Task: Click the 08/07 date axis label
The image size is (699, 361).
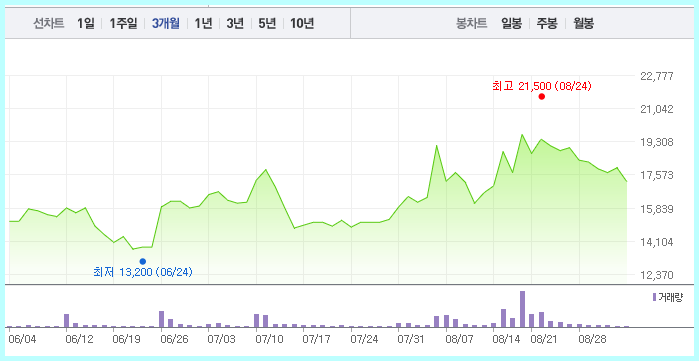Action: 459,340
